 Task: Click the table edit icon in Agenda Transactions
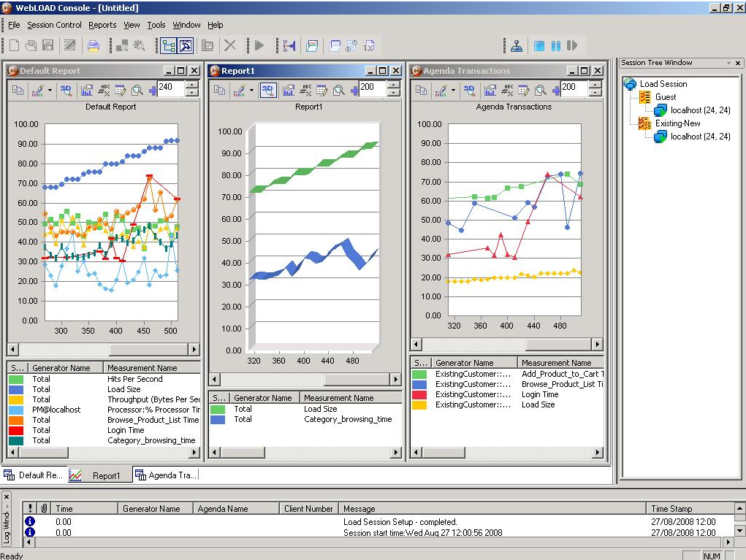coord(524,90)
